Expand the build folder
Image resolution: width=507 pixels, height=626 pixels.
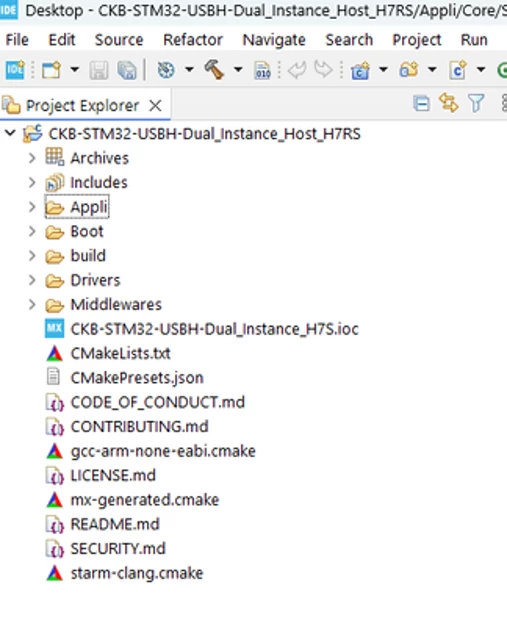pos(32,256)
